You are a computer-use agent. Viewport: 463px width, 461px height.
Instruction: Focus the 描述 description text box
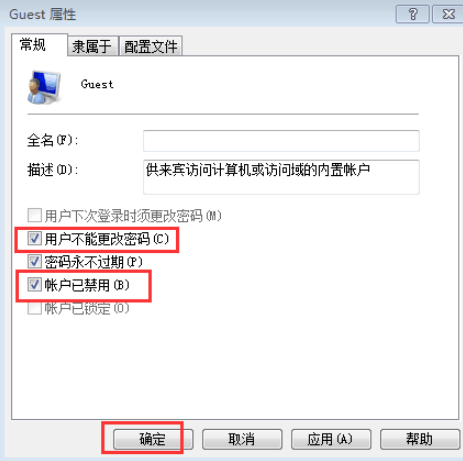tap(281, 177)
